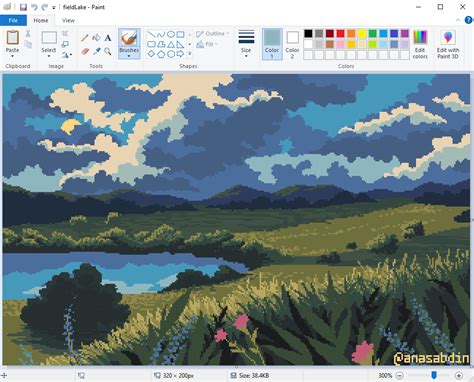Select the Text tool
Viewport: 474px width, 382px height.
point(108,38)
